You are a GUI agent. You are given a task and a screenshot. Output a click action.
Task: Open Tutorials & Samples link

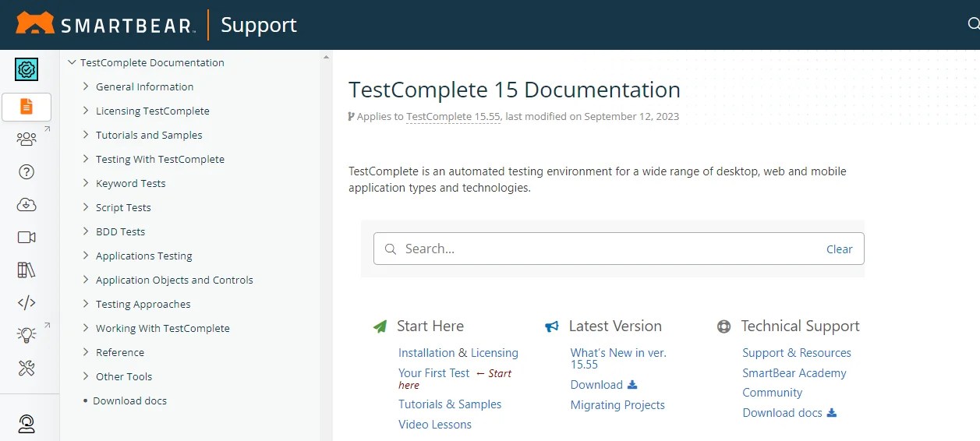pos(450,404)
